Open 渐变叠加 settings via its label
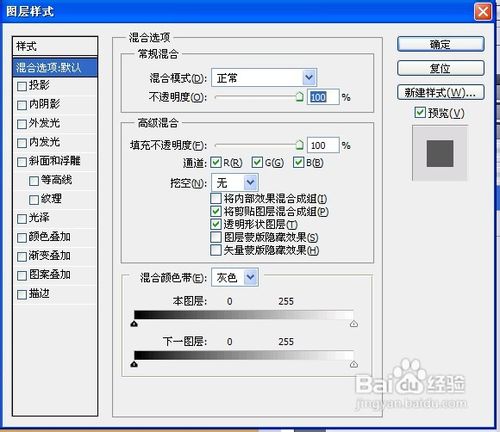The image size is (500, 432). point(49,256)
